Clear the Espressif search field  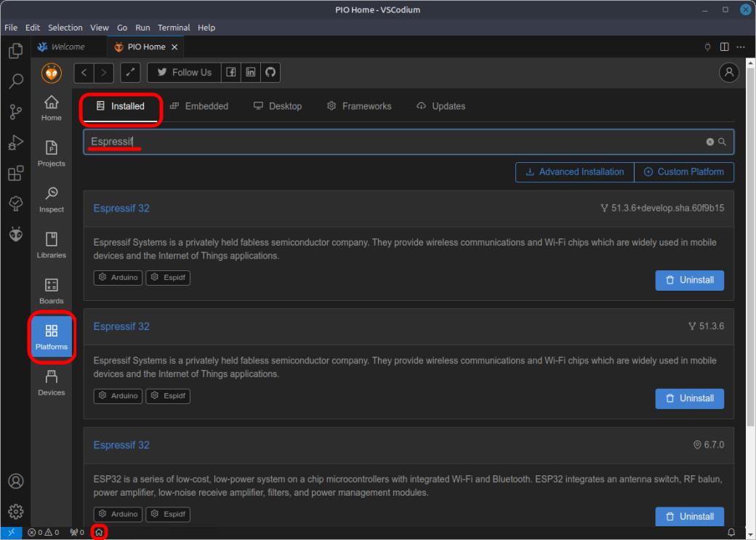coord(710,142)
